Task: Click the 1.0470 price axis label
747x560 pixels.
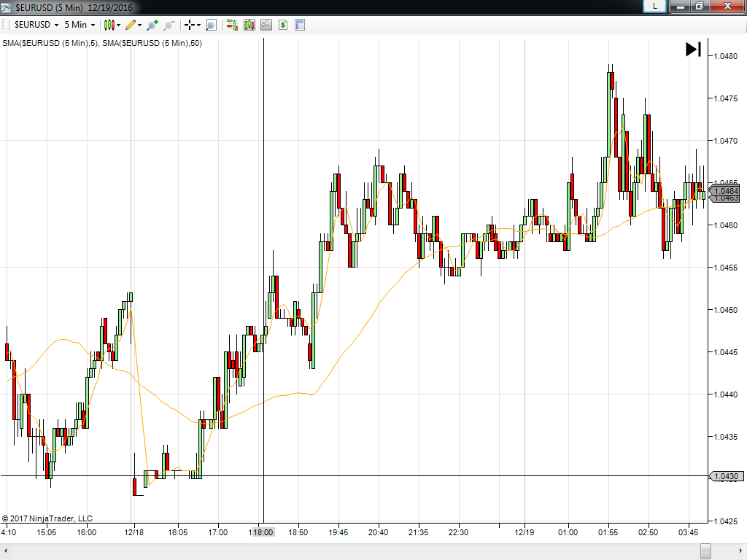Action: [x=726, y=141]
